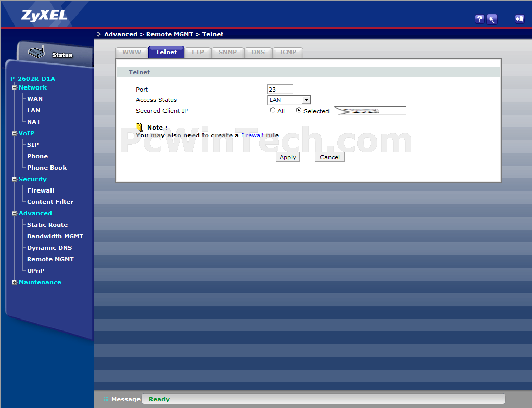Click the Secured Client IP address field

pos(370,110)
